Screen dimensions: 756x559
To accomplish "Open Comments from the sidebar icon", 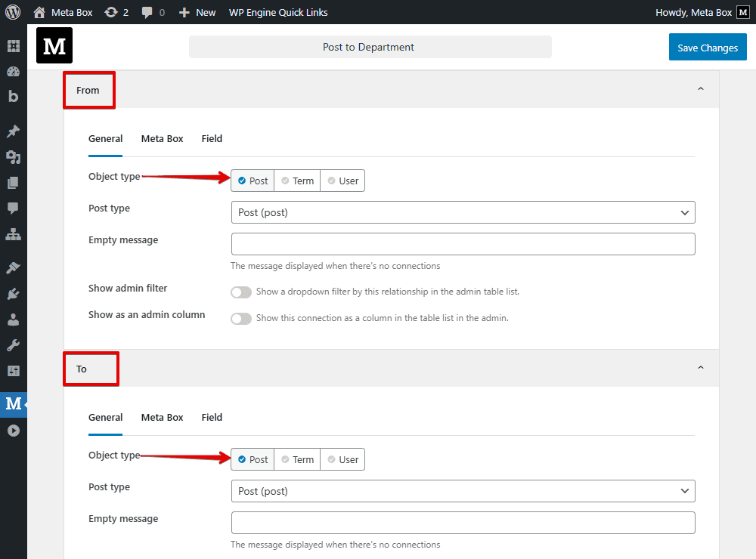I will (13, 208).
